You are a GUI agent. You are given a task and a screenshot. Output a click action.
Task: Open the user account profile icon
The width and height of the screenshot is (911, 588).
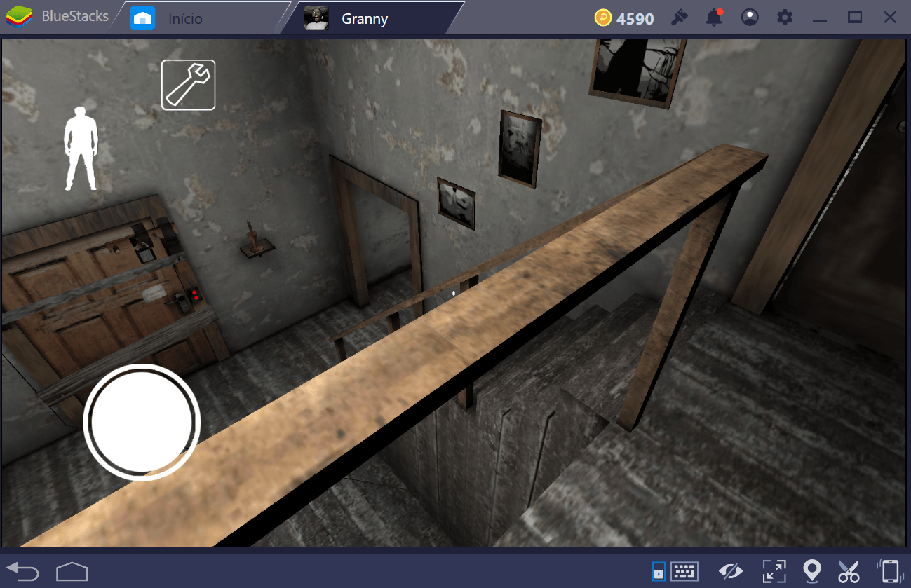pos(750,18)
